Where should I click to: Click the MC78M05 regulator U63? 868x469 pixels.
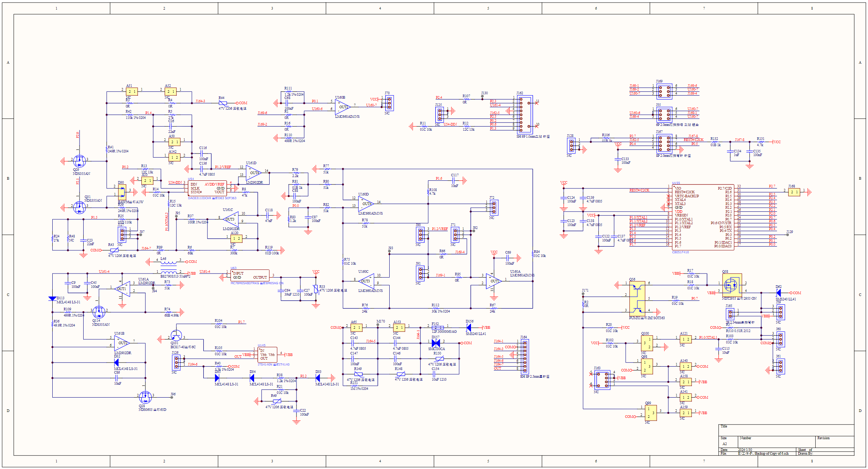250,275
